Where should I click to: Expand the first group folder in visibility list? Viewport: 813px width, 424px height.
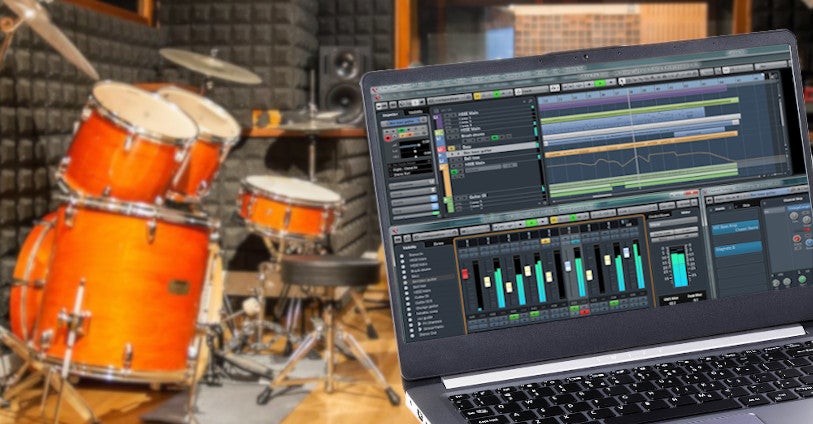pyautogui.click(x=419, y=324)
